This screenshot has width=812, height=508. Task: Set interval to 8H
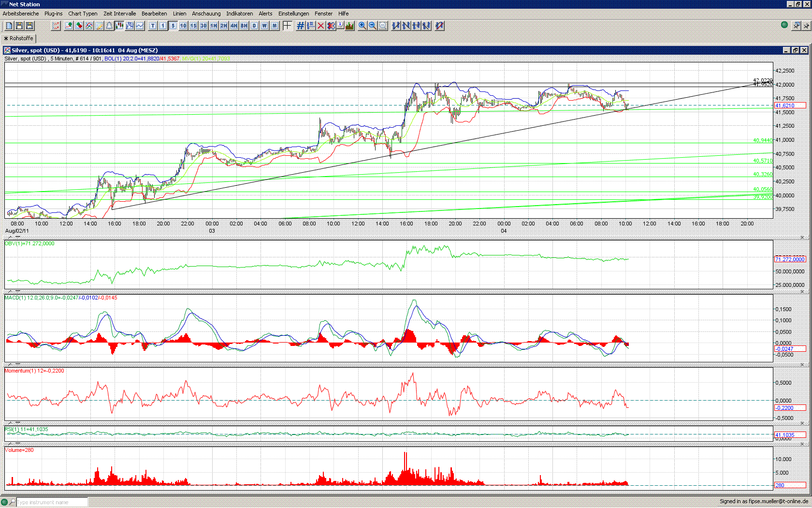244,26
